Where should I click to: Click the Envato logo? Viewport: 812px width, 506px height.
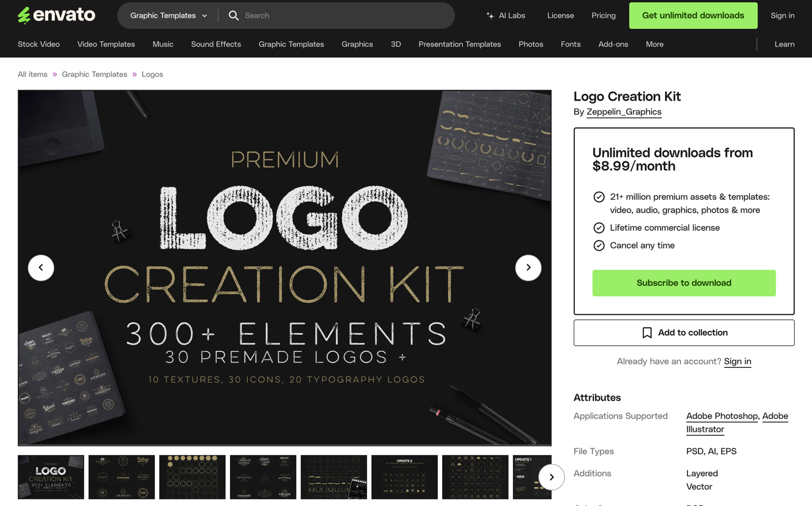(56, 15)
